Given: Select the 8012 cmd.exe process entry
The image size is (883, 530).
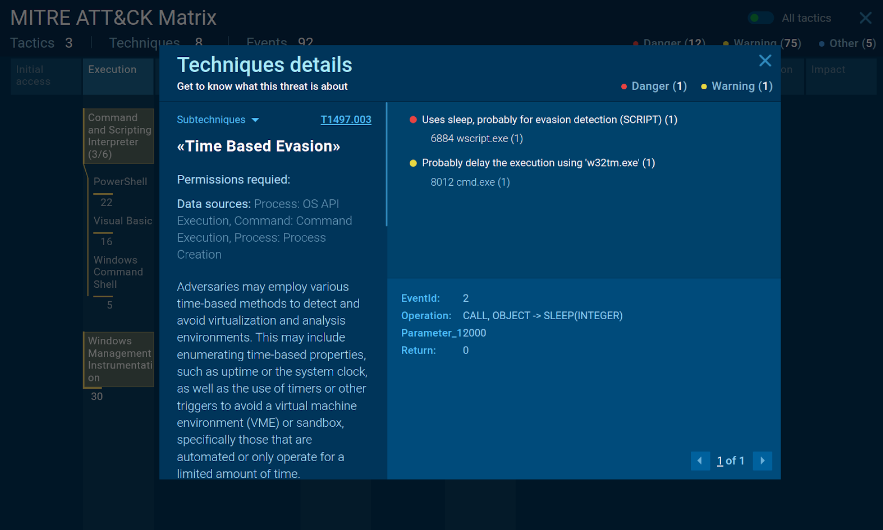Looking at the screenshot, I should coord(470,182).
